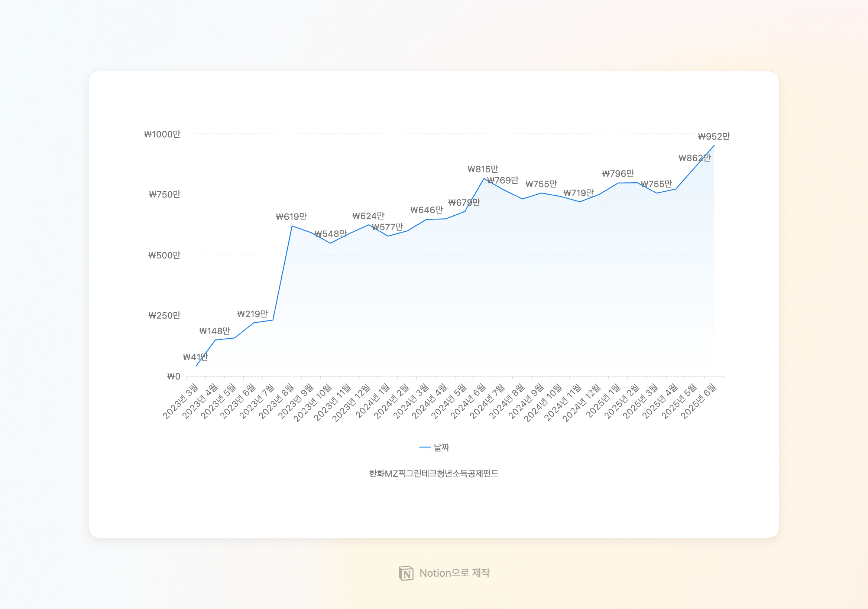Image resolution: width=868 pixels, height=609 pixels.
Task: Click the ₩41만 first data label
Action: (x=195, y=357)
